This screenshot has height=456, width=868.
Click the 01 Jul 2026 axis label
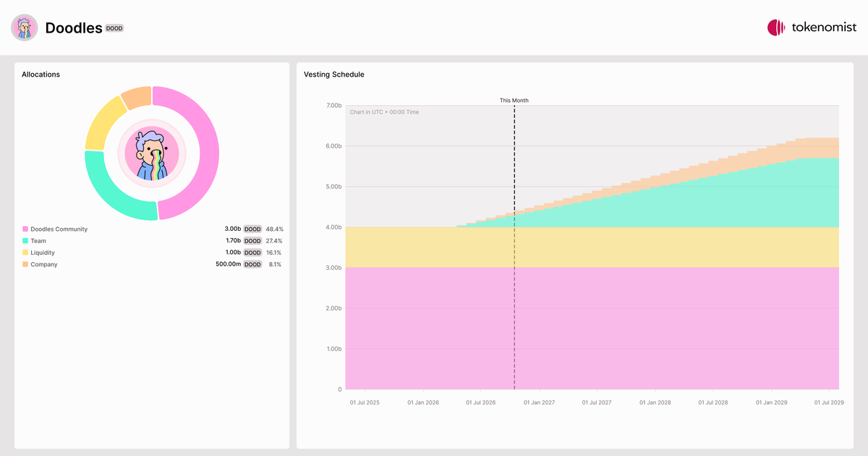[x=480, y=402]
